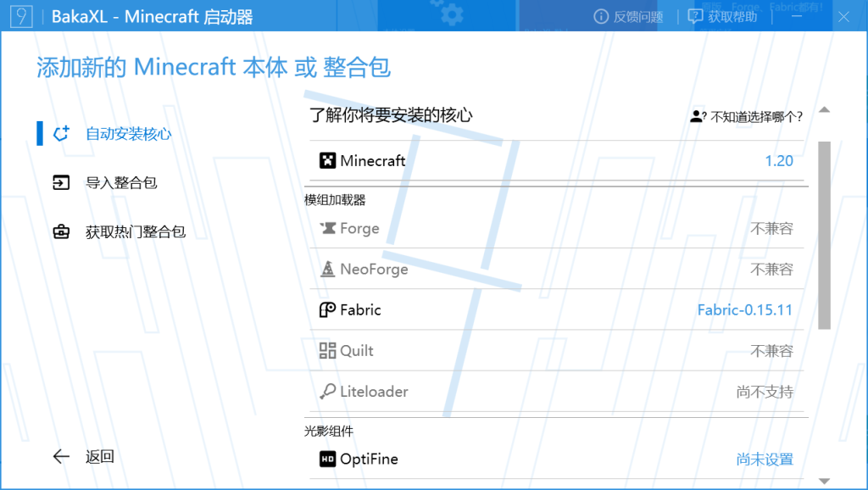Open the 不知道选择哪个? help link
This screenshot has width=868, height=490.
coord(756,117)
